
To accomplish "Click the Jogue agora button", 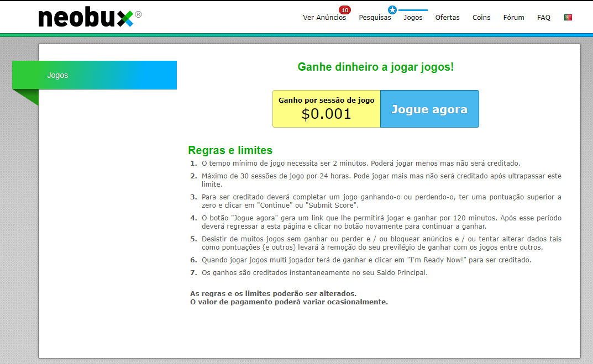I will coord(429,109).
